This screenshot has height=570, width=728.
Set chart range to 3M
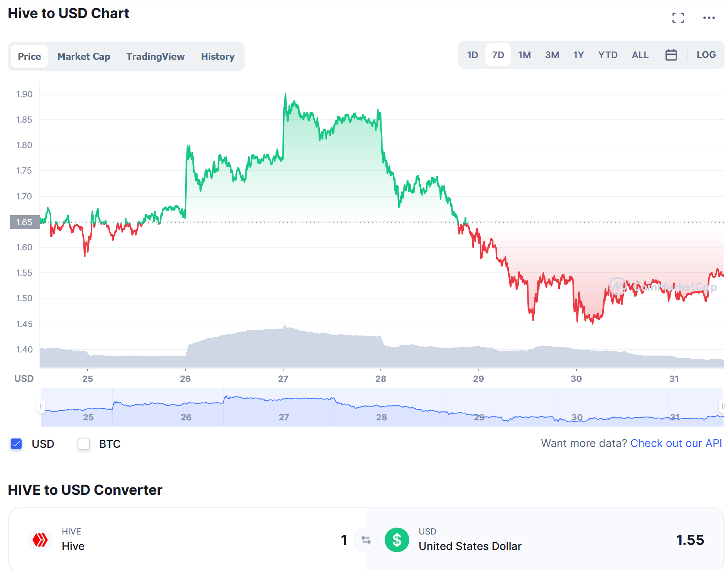point(552,55)
